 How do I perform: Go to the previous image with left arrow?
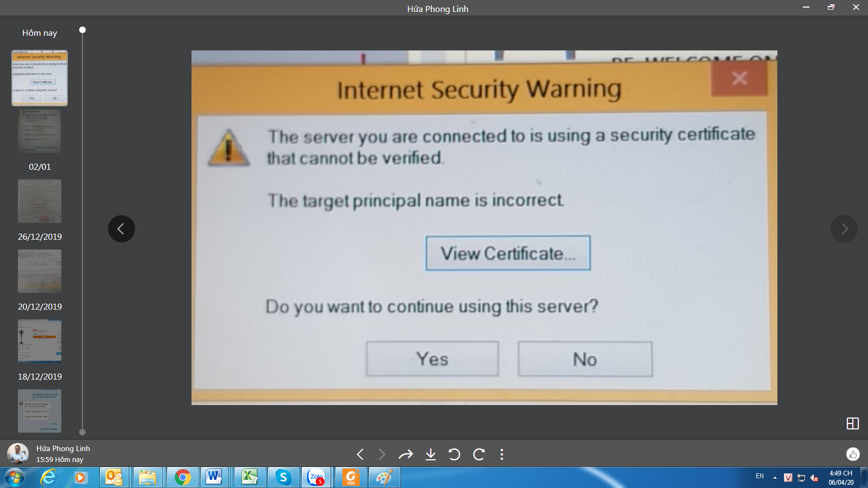pos(122,229)
